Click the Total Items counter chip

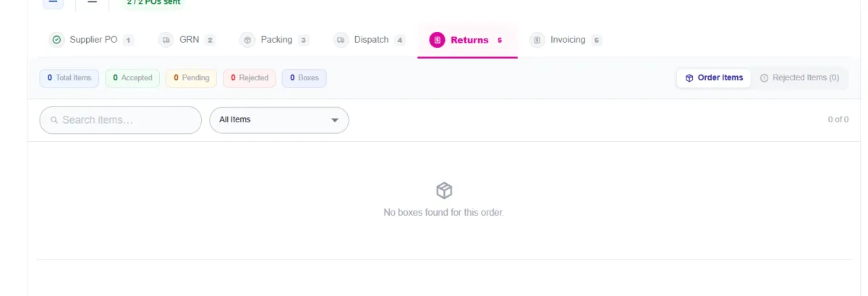pyautogui.click(x=69, y=78)
